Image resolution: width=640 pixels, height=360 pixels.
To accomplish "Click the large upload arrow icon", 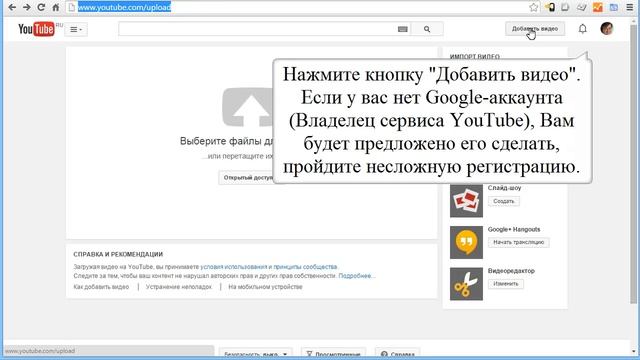I will (248, 107).
